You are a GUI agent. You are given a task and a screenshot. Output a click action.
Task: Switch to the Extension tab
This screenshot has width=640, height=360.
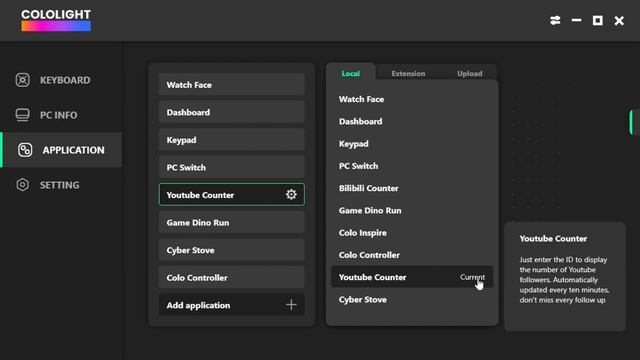(408, 73)
